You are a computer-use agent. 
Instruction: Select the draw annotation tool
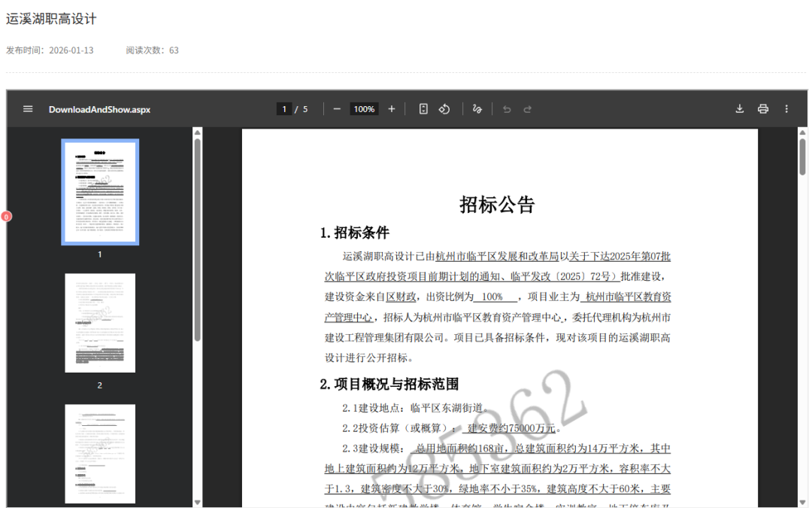point(477,109)
